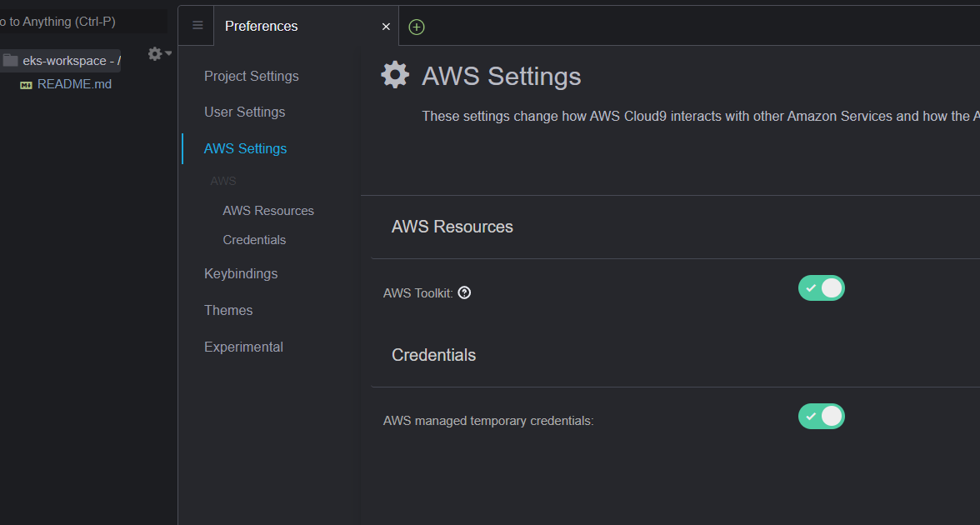Open the tab pane hamburger menu icon
This screenshot has height=525, width=980.
(x=197, y=26)
